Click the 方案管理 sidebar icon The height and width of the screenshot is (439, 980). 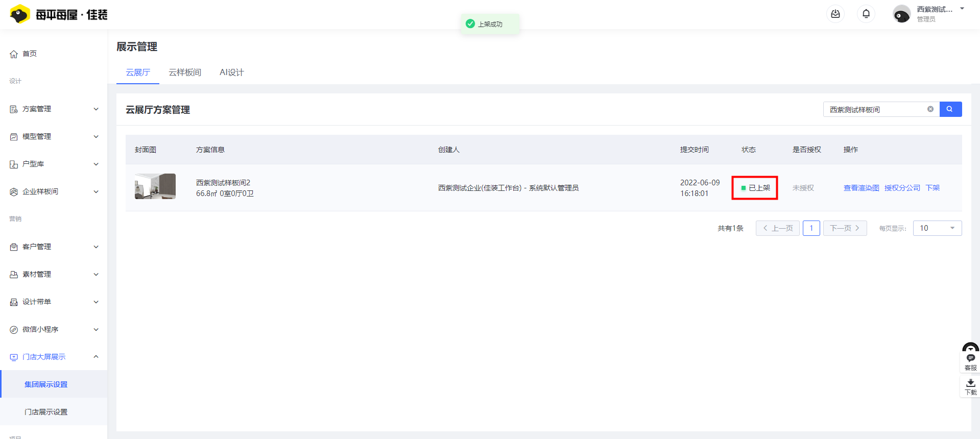pos(14,109)
